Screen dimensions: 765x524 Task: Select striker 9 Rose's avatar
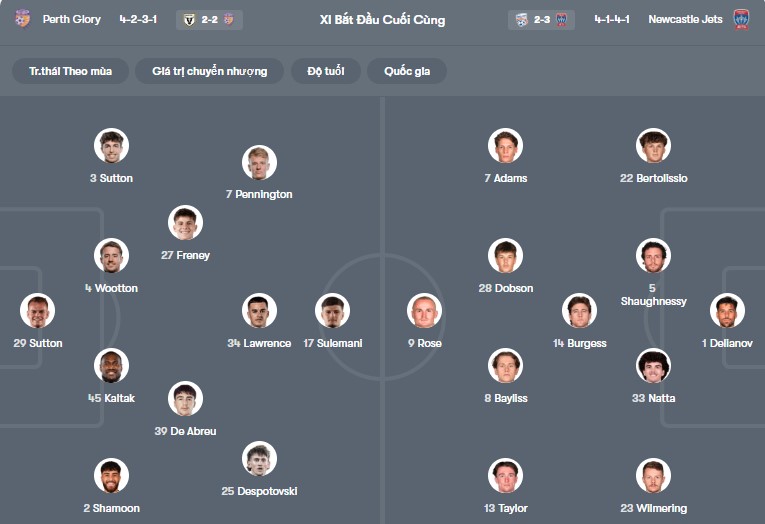pos(424,311)
